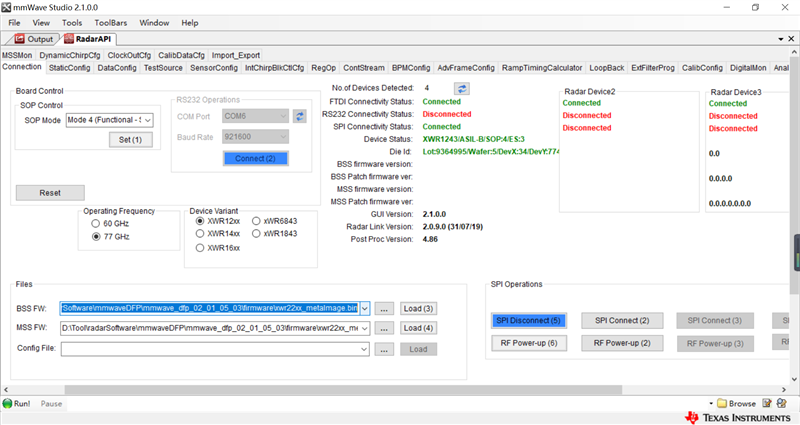The image size is (800, 425).
Task: Close the RadarAPI document panel
Action: 791,39
